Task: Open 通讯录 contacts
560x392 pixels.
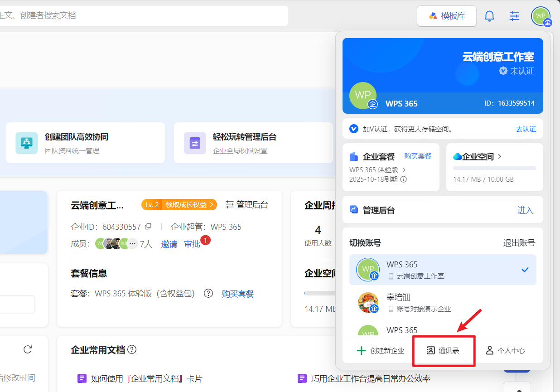Action: 444,351
